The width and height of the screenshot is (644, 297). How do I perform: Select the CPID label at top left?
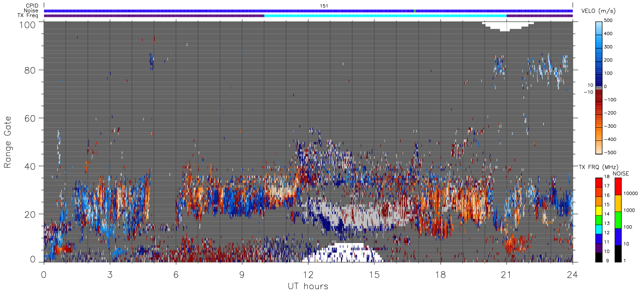(x=32, y=6)
